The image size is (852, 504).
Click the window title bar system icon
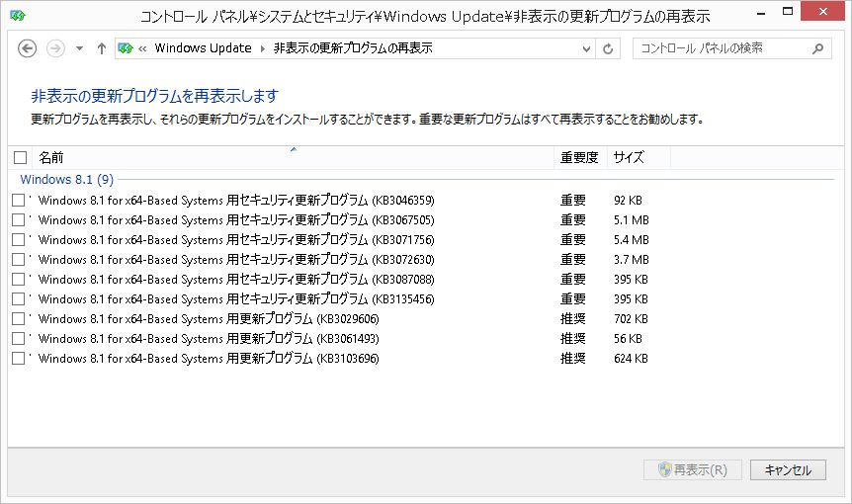tap(18, 16)
